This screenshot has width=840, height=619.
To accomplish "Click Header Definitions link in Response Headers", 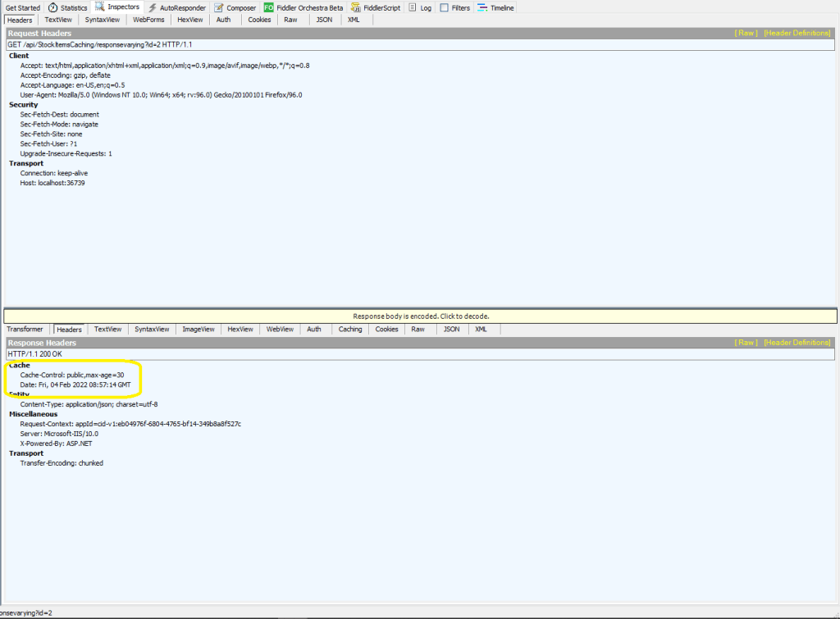I will coord(797,343).
